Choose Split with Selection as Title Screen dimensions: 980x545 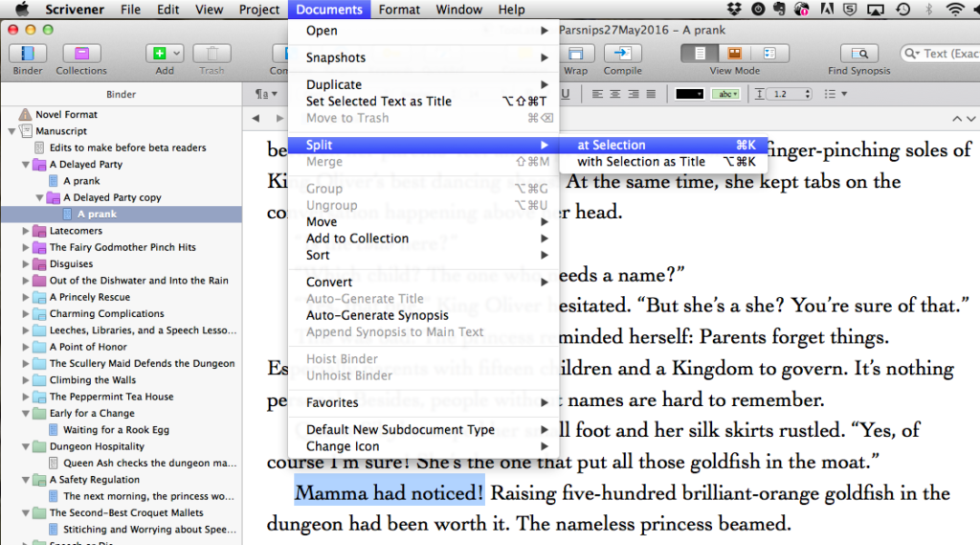[664, 162]
